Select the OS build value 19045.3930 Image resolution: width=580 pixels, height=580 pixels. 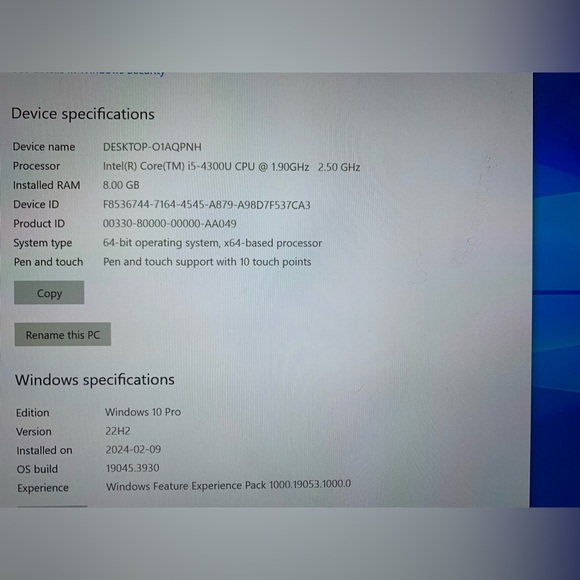132,468
